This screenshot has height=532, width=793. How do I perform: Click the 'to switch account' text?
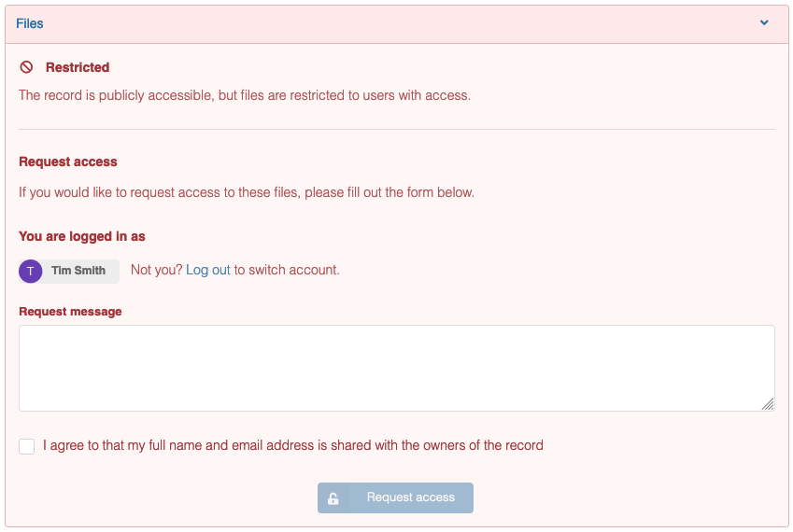point(287,271)
